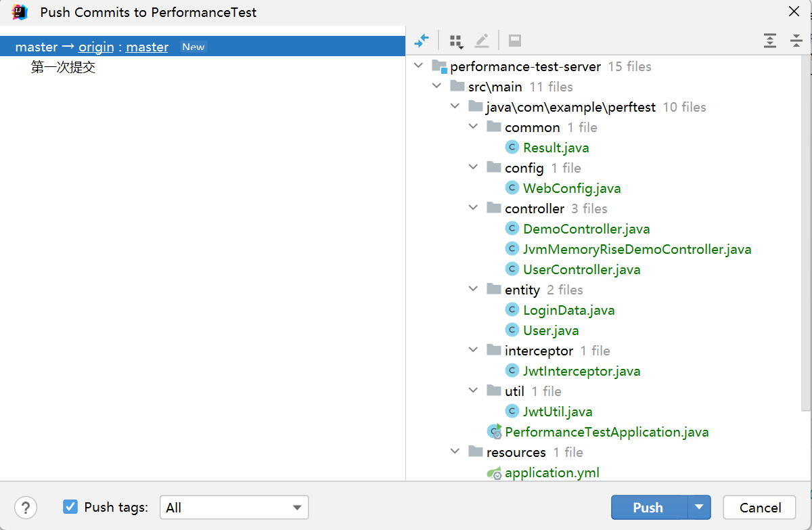Click the User.java class icon
The height and width of the screenshot is (530, 812).
tap(512, 330)
